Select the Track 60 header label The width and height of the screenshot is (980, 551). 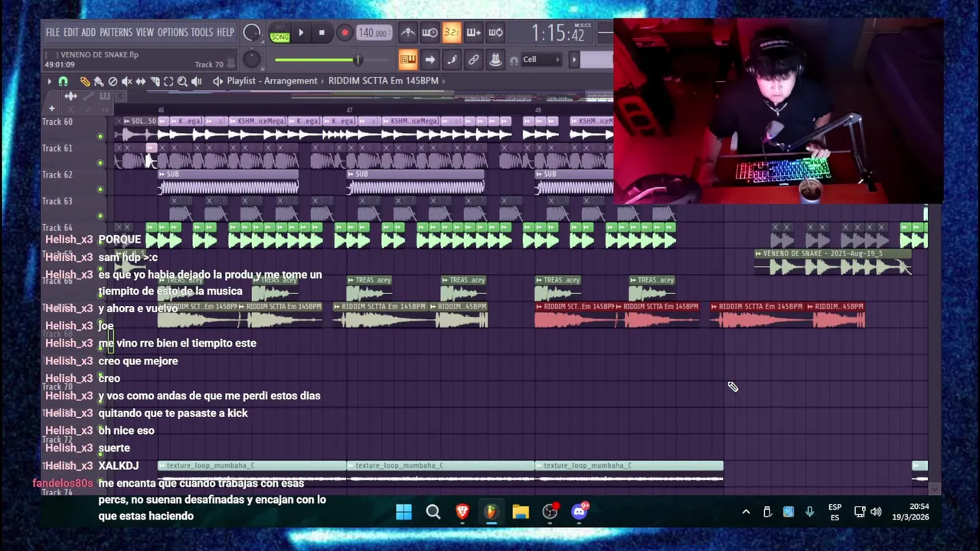(57, 122)
